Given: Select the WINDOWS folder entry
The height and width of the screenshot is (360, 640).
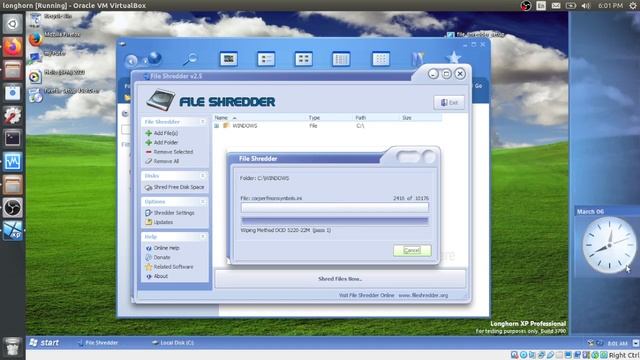Looking at the screenshot, I should click(244, 126).
